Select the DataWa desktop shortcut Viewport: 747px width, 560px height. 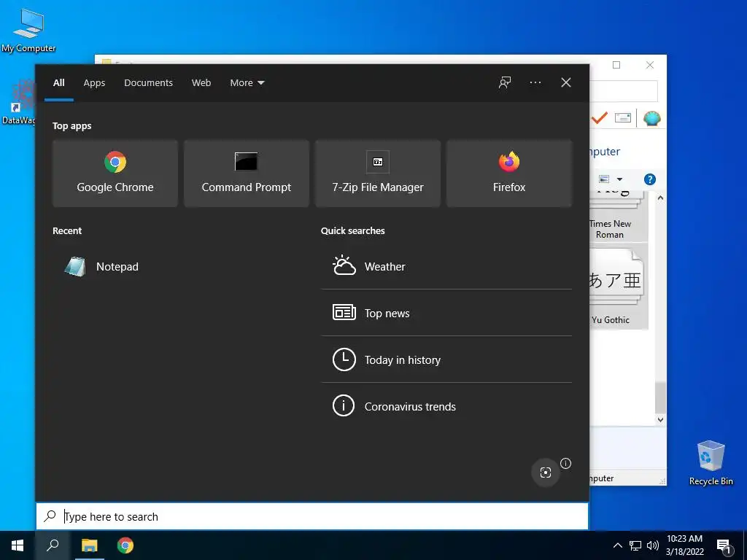18,102
